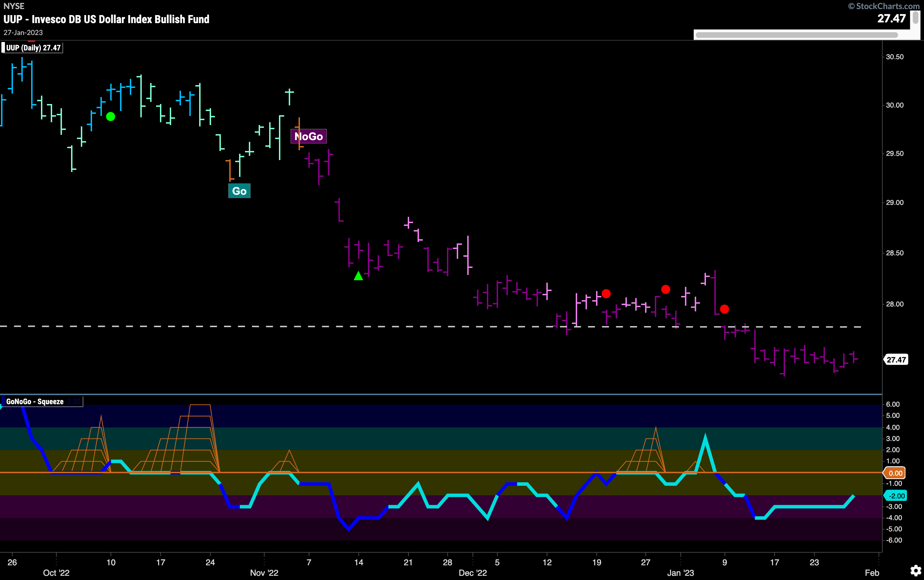Click the green triangle marker near Nov 14
This screenshot has height=580, width=924.
tap(358, 276)
